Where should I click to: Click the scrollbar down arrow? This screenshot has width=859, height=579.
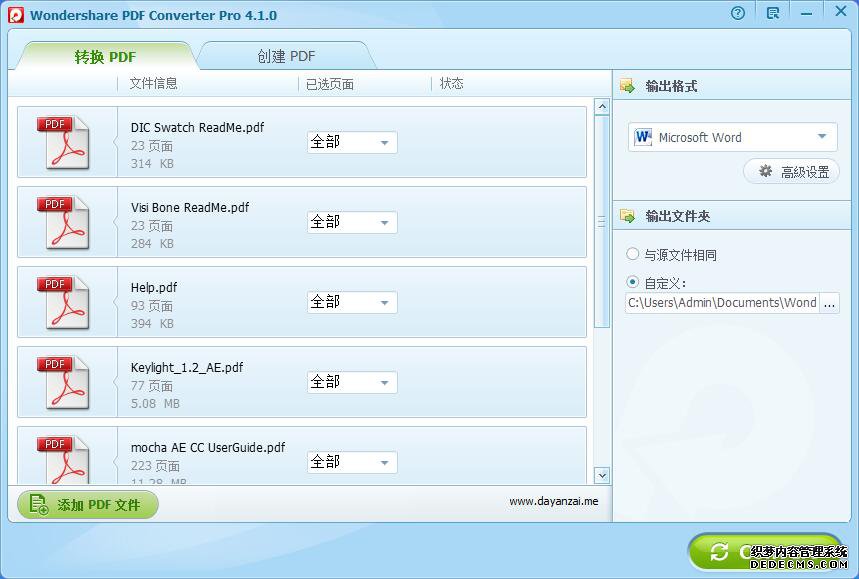602,475
